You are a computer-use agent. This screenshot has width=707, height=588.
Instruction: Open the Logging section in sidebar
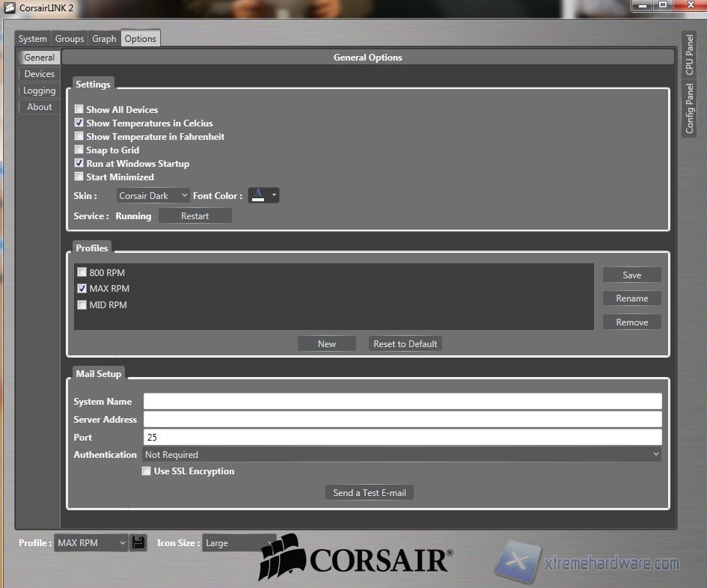click(39, 91)
